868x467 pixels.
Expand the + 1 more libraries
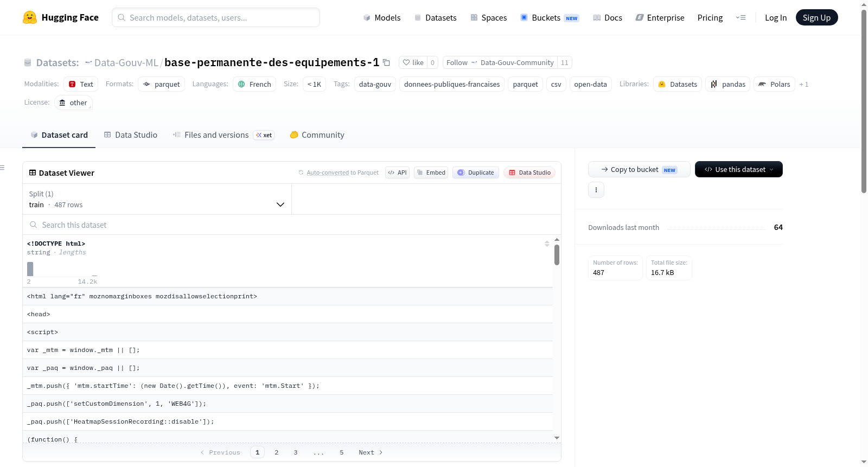(804, 84)
